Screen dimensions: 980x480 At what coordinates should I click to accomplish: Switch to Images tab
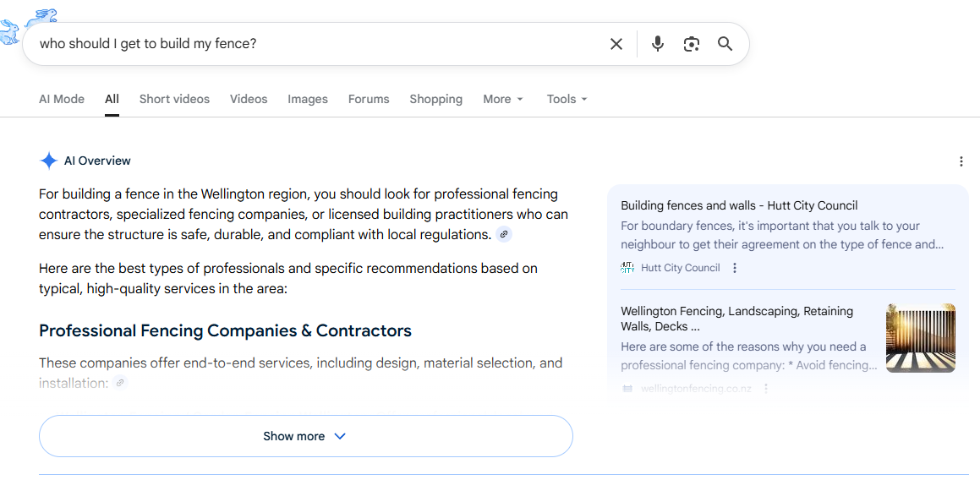click(x=308, y=99)
